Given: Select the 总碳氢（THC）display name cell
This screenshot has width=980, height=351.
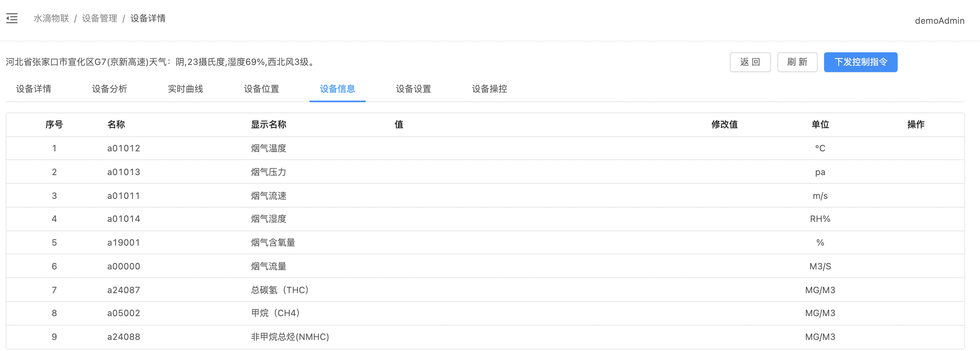Looking at the screenshot, I should [x=280, y=290].
